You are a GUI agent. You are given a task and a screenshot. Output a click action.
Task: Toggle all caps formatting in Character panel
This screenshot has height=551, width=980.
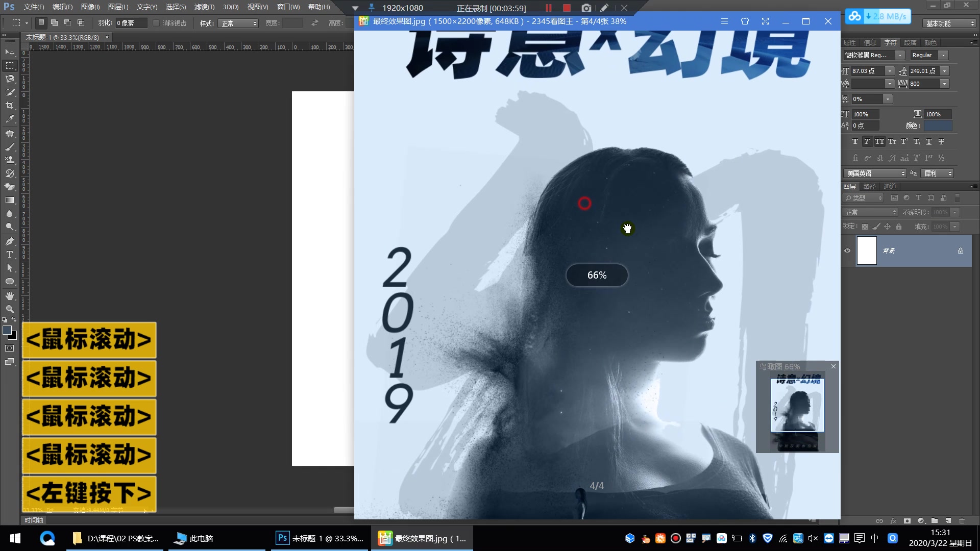[879, 142]
